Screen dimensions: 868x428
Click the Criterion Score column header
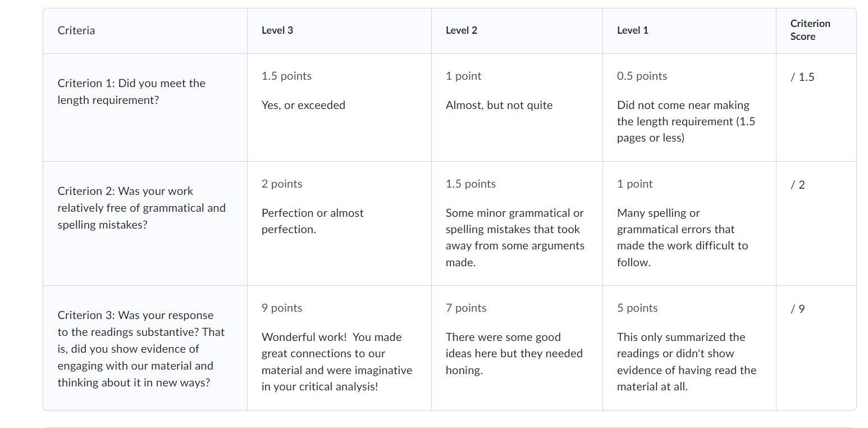(810, 30)
